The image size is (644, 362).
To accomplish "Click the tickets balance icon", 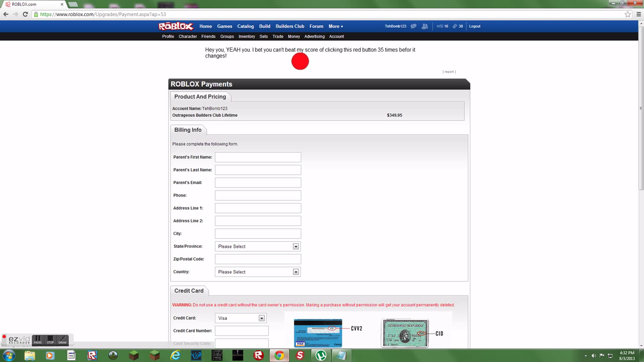I will click(x=455, y=26).
